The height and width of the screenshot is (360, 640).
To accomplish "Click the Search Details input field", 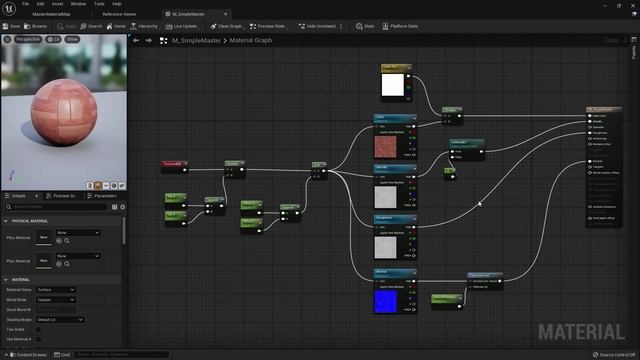I will (x=59, y=207).
